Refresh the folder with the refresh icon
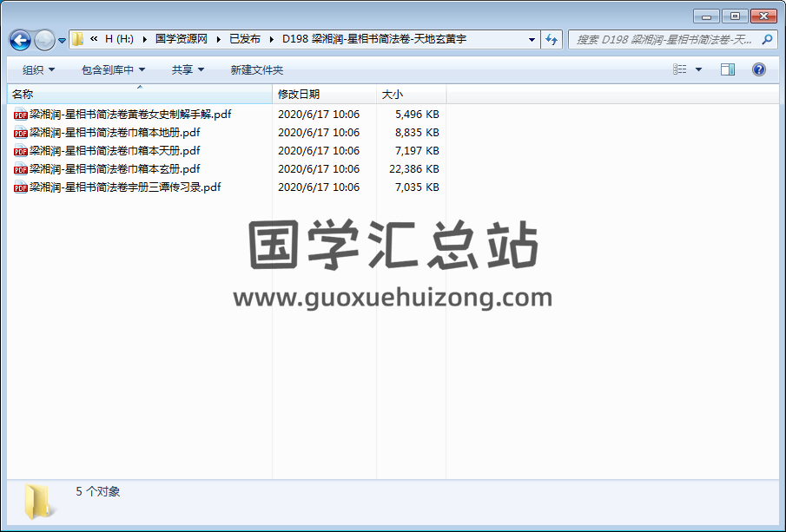 click(x=552, y=40)
